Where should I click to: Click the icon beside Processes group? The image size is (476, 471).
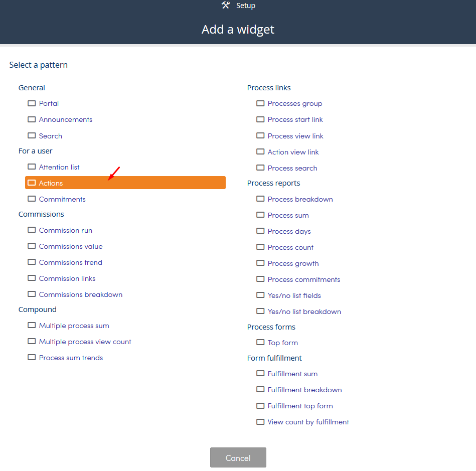click(260, 103)
